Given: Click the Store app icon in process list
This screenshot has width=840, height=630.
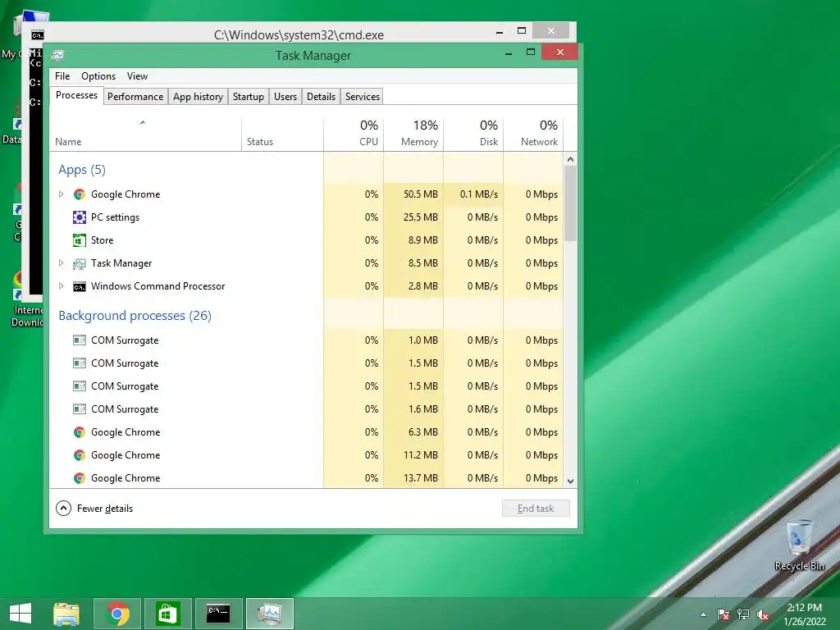Looking at the screenshot, I should 80,240.
